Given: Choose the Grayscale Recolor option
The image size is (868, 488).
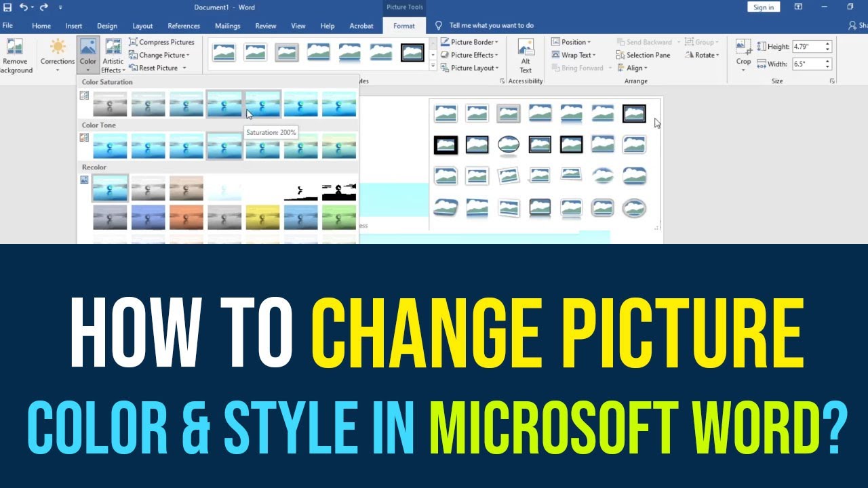Looking at the screenshot, I should [x=148, y=188].
